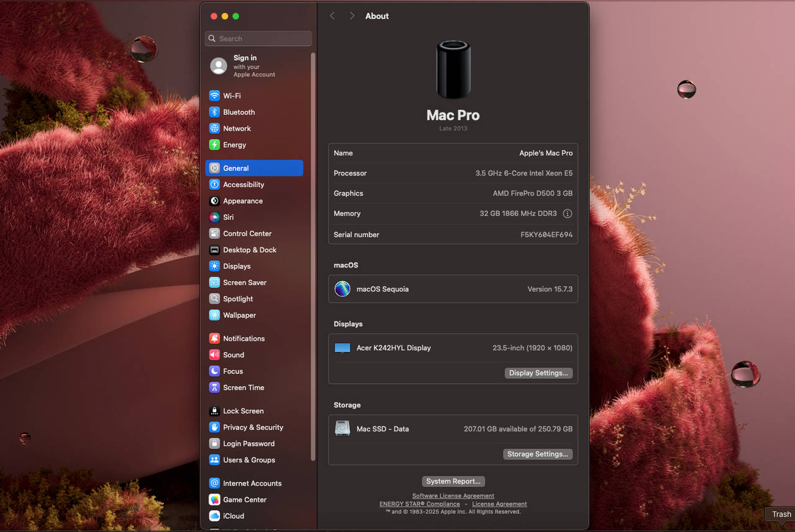Click Display Settings for Acer monitor

click(x=538, y=372)
